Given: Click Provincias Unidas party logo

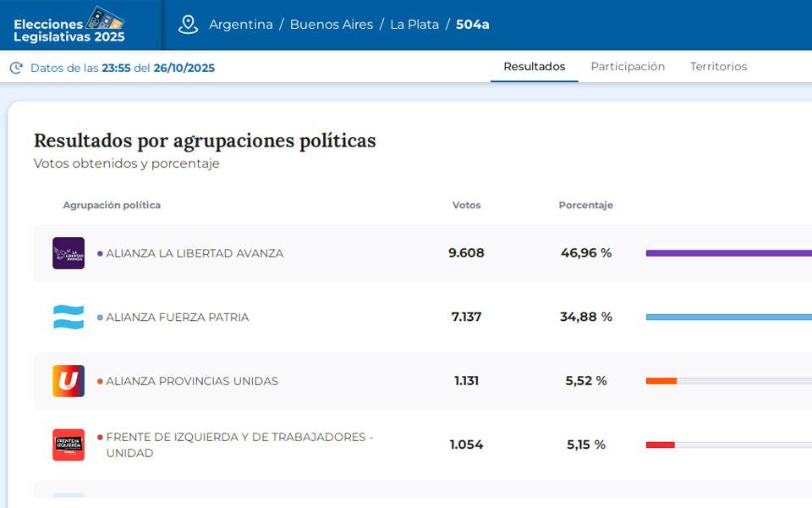Looking at the screenshot, I should [x=69, y=381].
